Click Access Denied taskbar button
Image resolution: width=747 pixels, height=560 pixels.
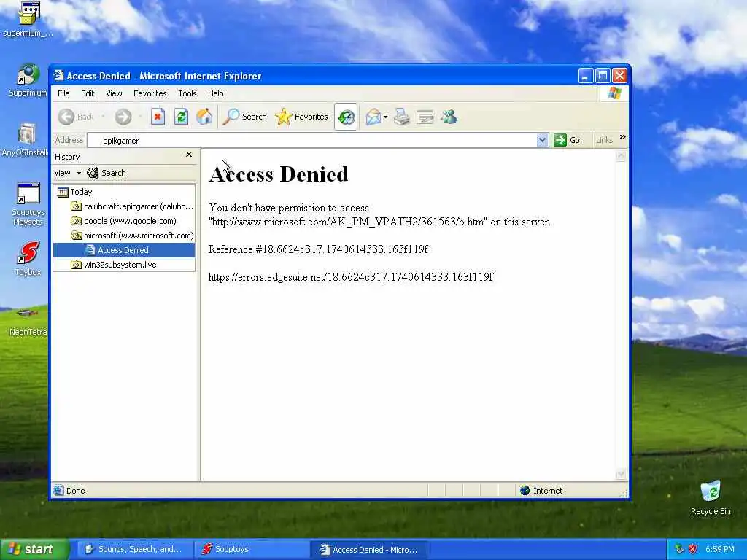coord(368,550)
